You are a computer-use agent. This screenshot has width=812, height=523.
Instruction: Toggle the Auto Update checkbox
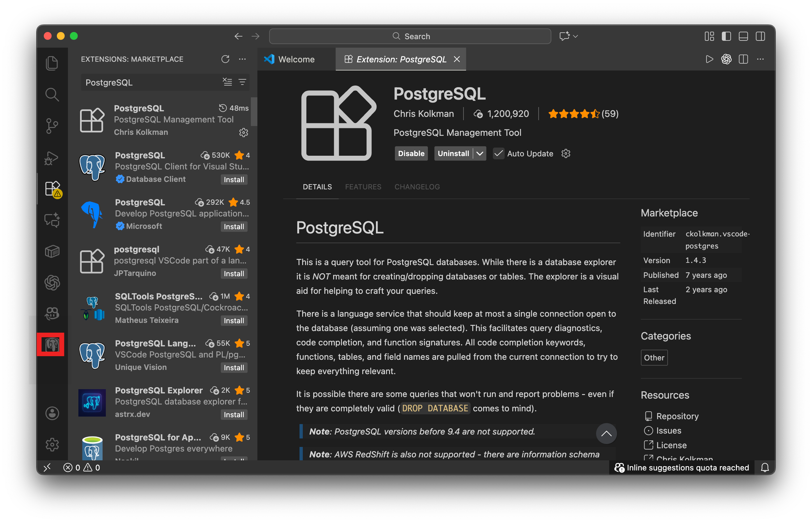(x=498, y=153)
